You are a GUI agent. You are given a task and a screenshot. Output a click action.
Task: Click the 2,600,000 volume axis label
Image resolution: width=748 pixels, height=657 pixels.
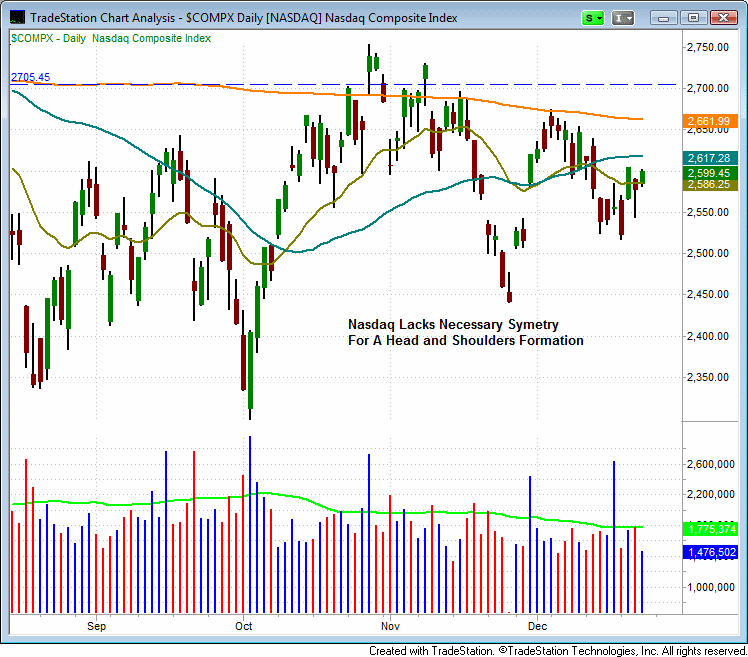click(x=711, y=464)
